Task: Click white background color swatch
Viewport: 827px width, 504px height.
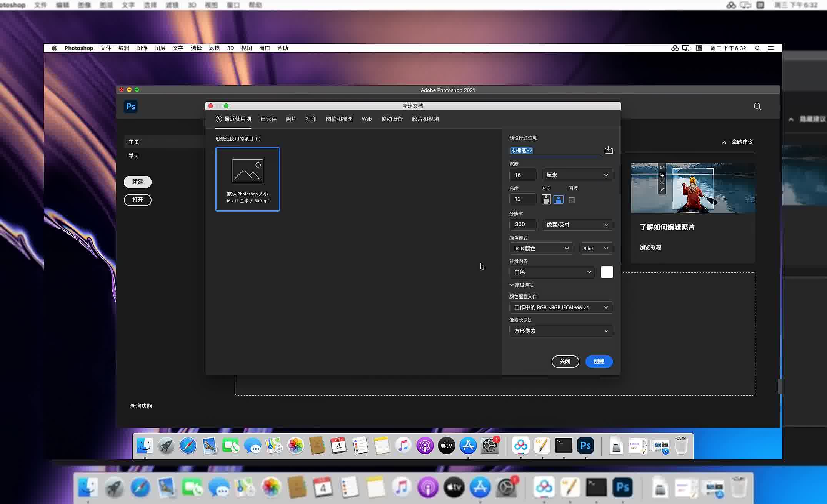Action: [x=607, y=272]
